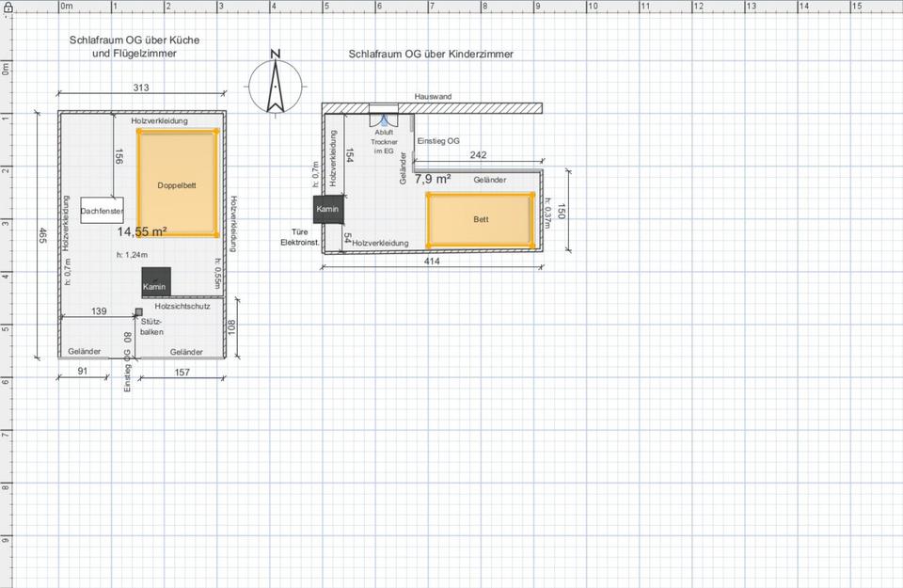This screenshot has height=588, width=903.
Task: Select the Stützbalken square post symbol
Action: (139, 311)
